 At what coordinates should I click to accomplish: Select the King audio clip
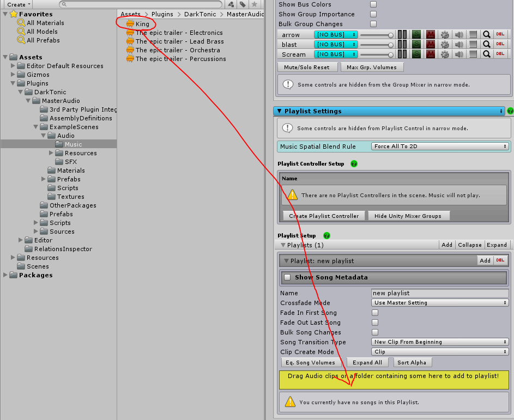[142, 24]
